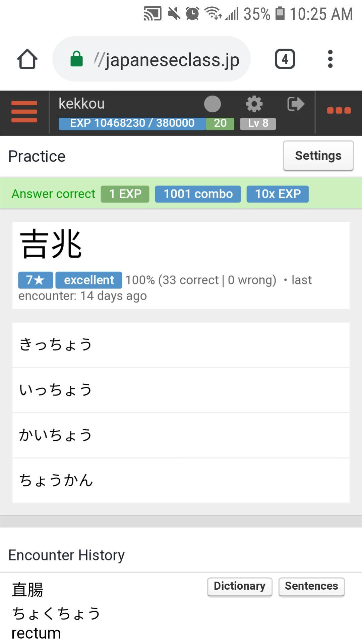View Sentences for 直腸
Viewport: 362px width, 644px height.
(x=311, y=586)
